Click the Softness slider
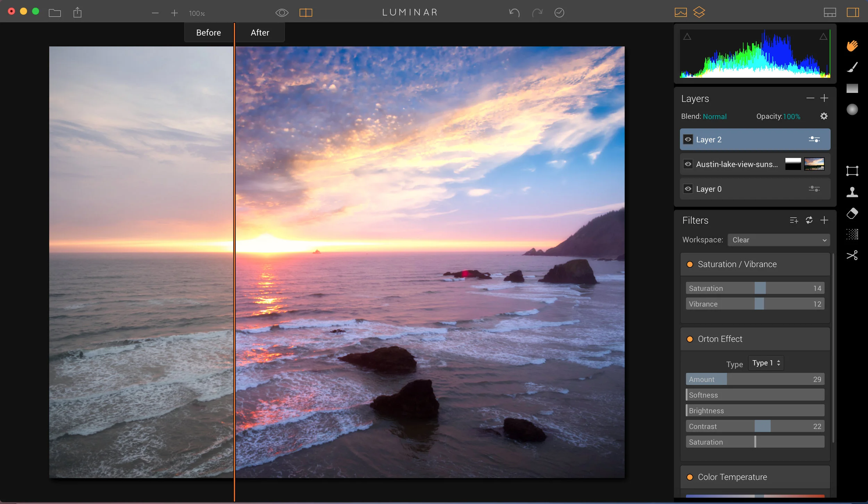Image resolution: width=868 pixels, height=504 pixels. click(x=755, y=395)
